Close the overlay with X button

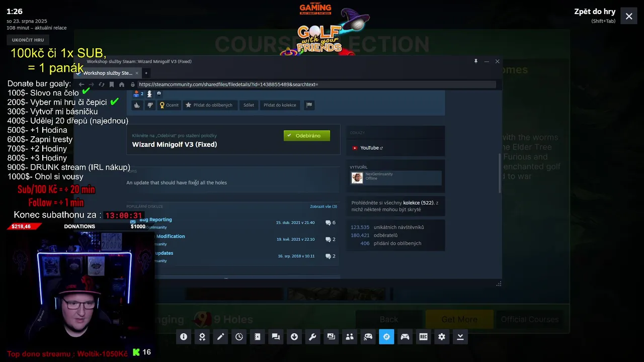[x=629, y=16]
